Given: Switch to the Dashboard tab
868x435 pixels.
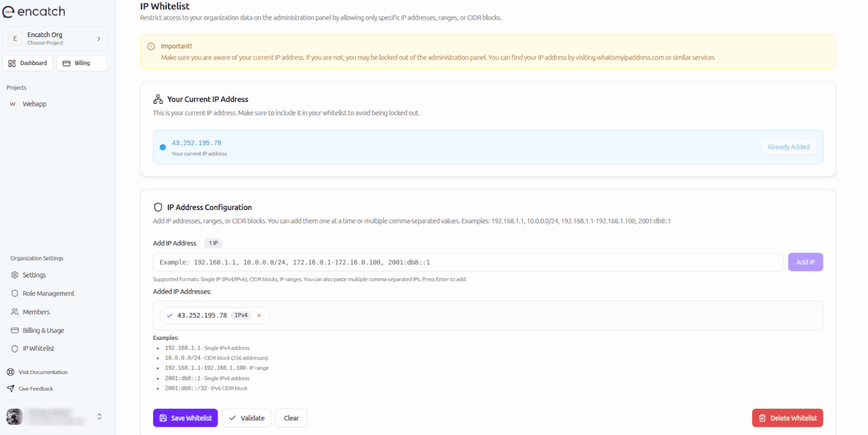Looking at the screenshot, I should click(x=28, y=63).
